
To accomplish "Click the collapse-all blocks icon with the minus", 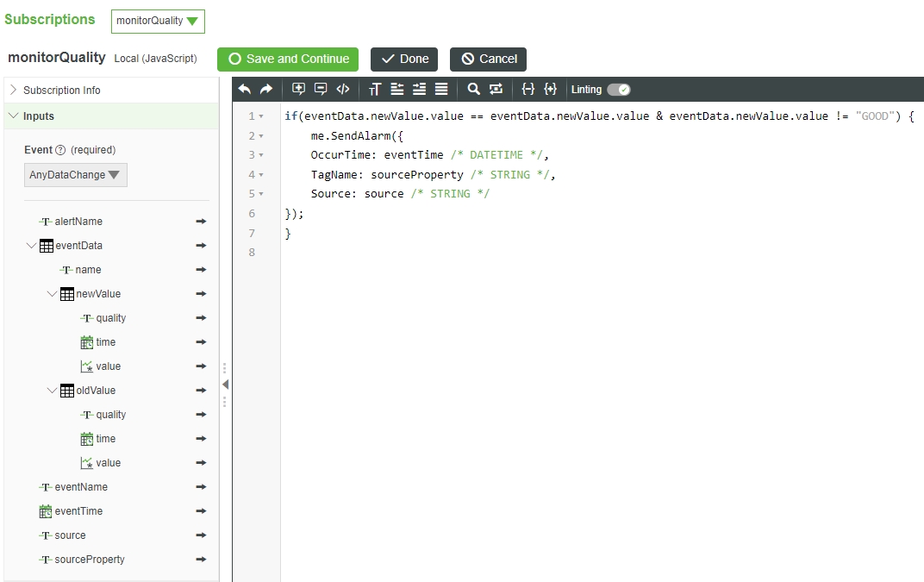I will 320,89.
